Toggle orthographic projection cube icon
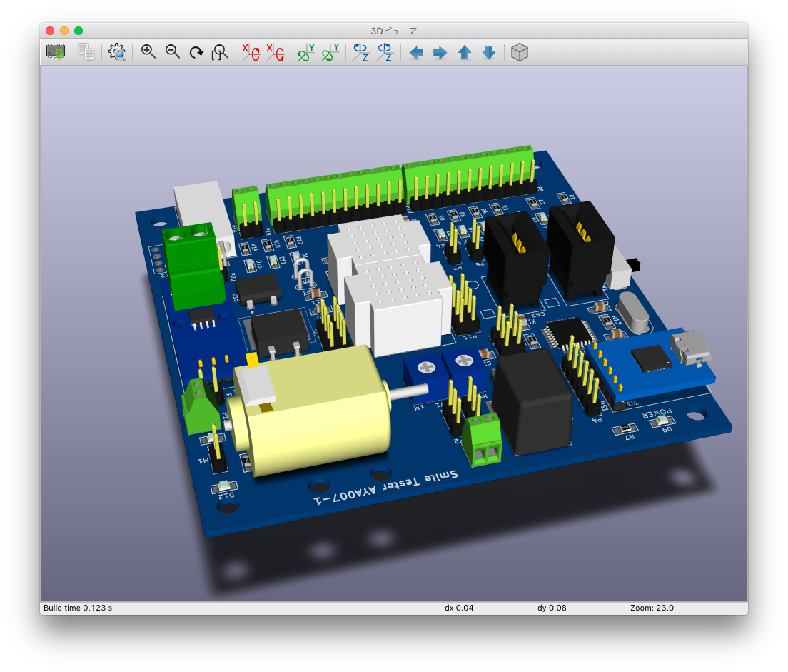 [519, 52]
